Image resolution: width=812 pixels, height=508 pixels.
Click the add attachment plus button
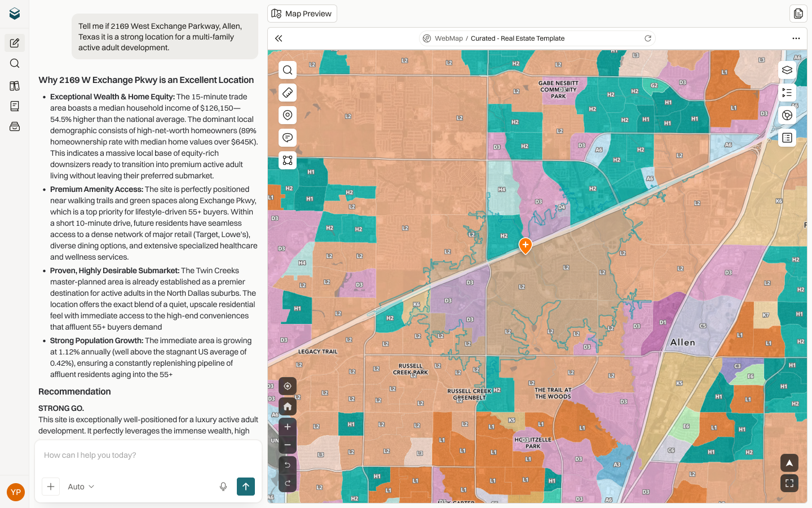[51, 487]
